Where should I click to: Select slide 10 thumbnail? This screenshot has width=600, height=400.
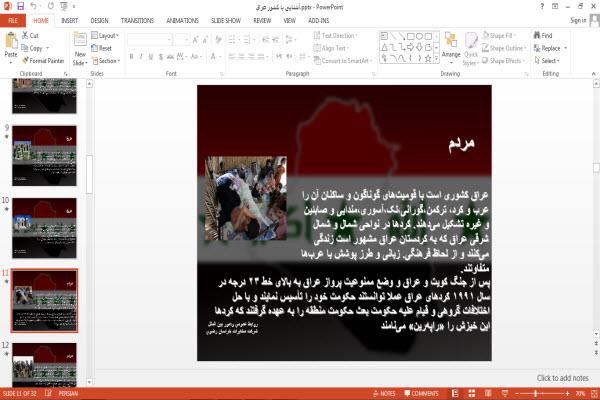[44, 228]
